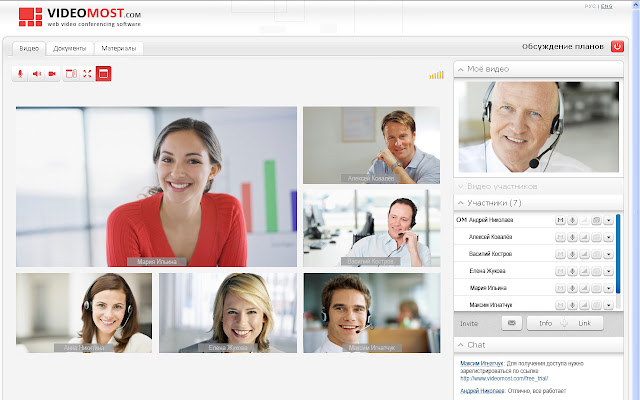The width and height of the screenshot is (640, 400).
Task: Send invitation via the envelope icon
Action: click(511, 323)
